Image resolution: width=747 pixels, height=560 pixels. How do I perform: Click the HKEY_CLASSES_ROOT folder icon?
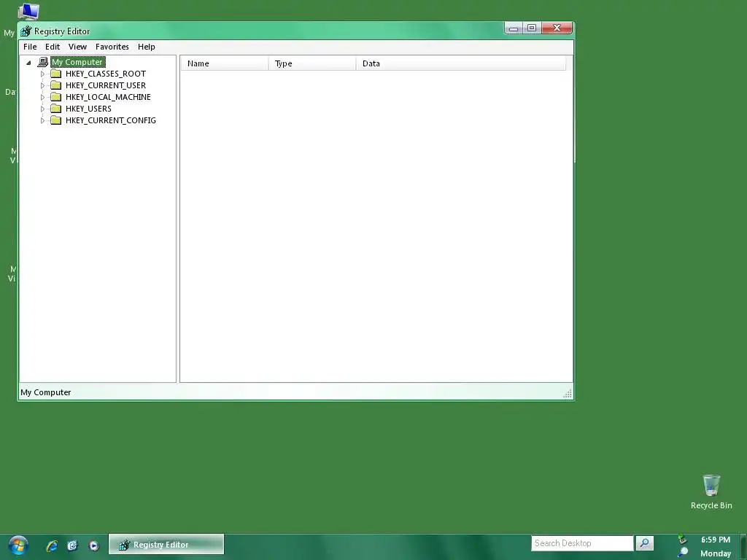(56, 74)
